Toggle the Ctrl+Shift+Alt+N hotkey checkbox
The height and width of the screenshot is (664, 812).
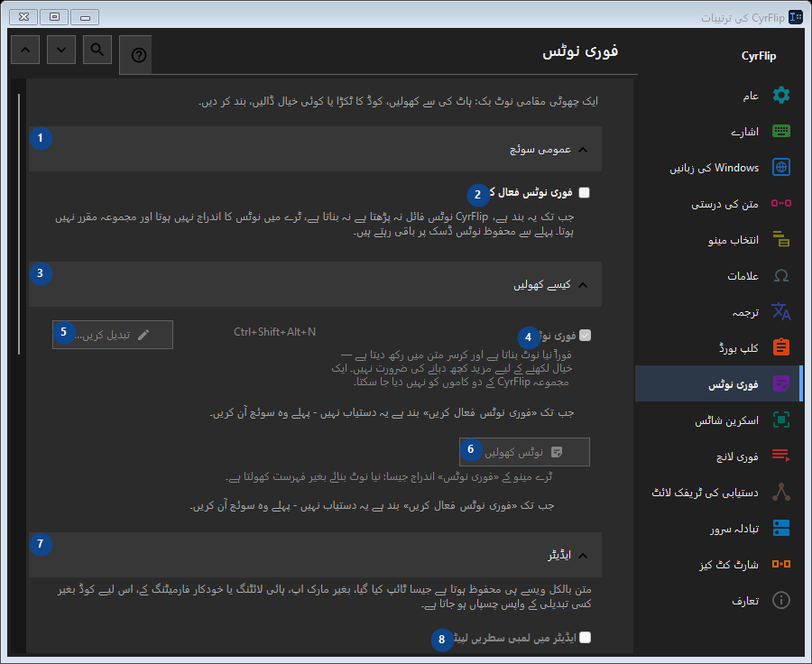(586, 336)
